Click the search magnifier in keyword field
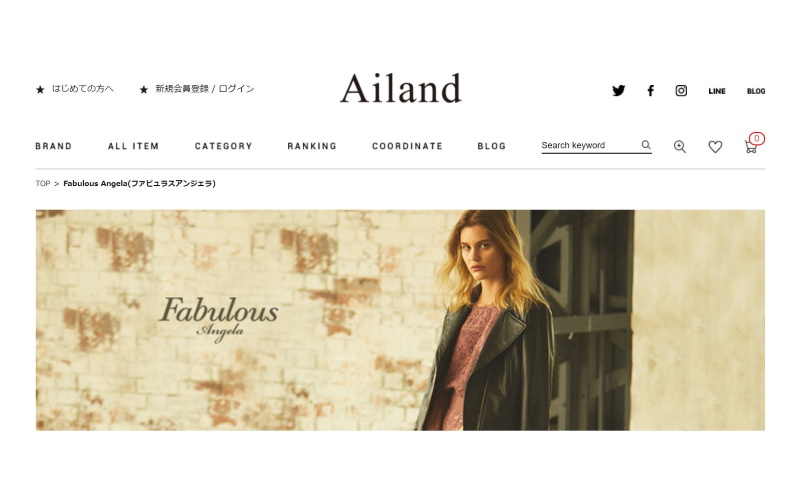 pyautogui.click(x=646, y=145)
